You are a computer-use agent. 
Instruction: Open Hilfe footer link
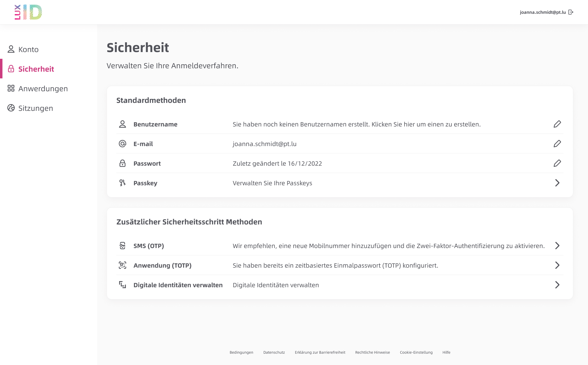click(446, 352)
